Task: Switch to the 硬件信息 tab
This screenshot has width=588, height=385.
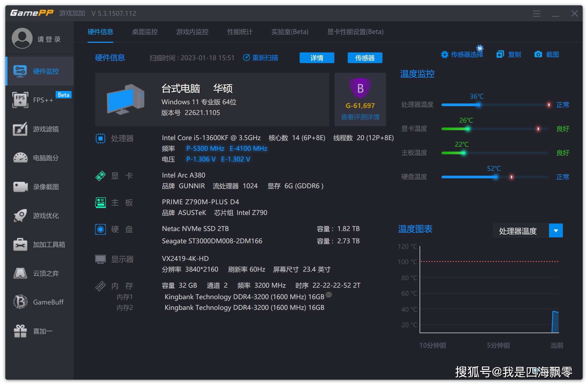Action: point(100,32)
